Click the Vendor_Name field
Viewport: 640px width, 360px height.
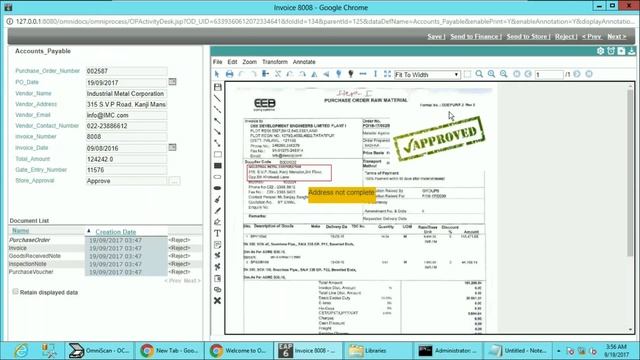pos(127,93)
